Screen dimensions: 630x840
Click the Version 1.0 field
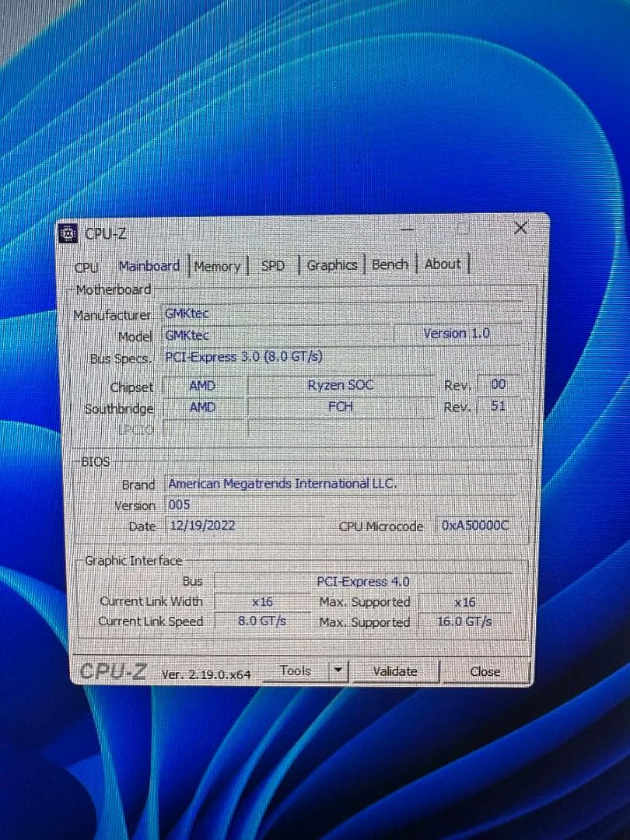pos(457,333)
